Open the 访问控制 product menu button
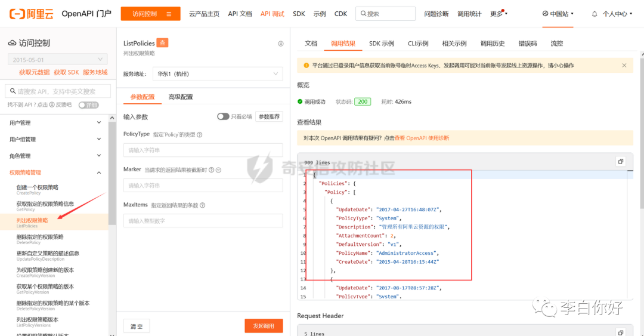Screen dimensions: 644x336 [151, 14]
